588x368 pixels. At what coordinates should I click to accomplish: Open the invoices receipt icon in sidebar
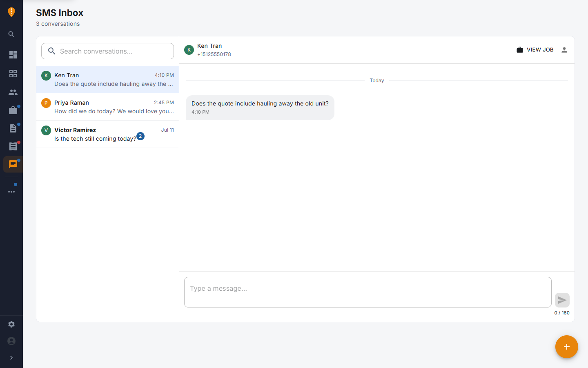pos(13,146)
